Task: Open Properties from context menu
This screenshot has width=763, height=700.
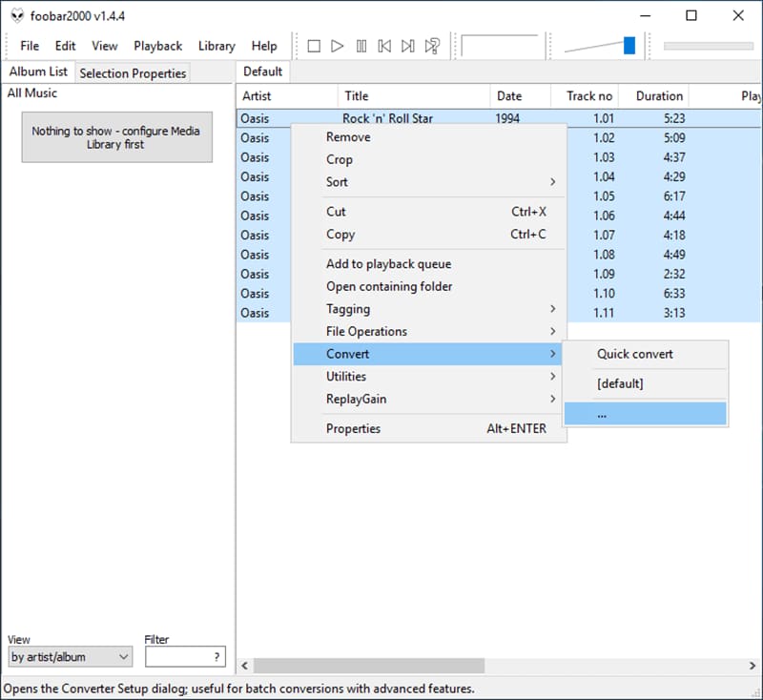Action: click(428, 428)
